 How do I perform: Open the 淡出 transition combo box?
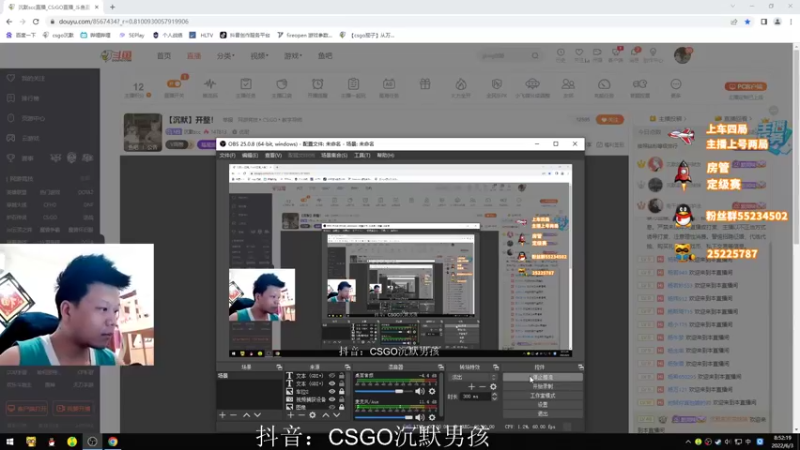[473, 378]
